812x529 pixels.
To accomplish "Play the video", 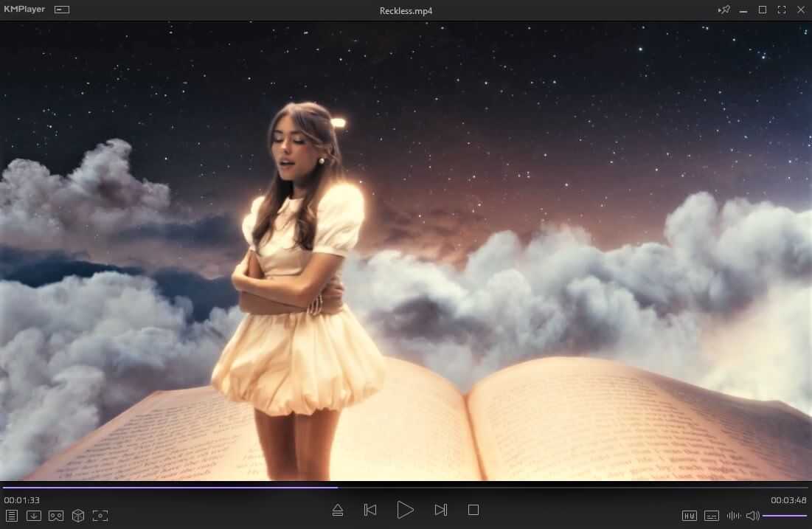I will [405, 510].
